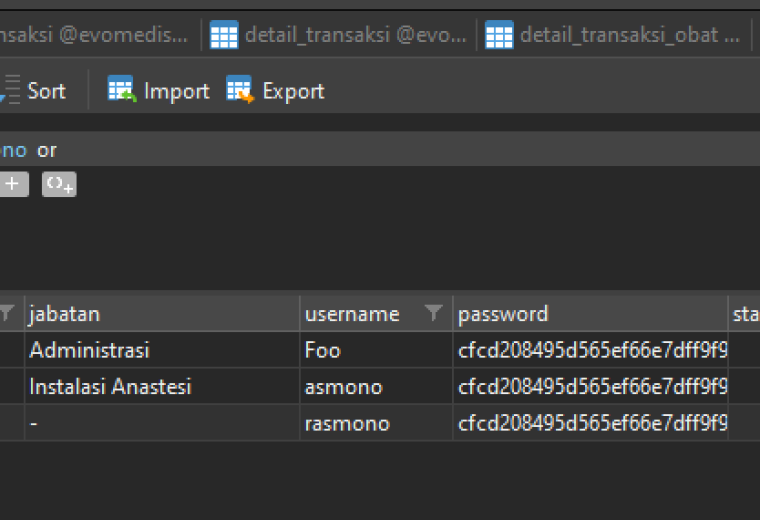Click the add filter plus button
This screenshot has height=520, width=760.
13,184
